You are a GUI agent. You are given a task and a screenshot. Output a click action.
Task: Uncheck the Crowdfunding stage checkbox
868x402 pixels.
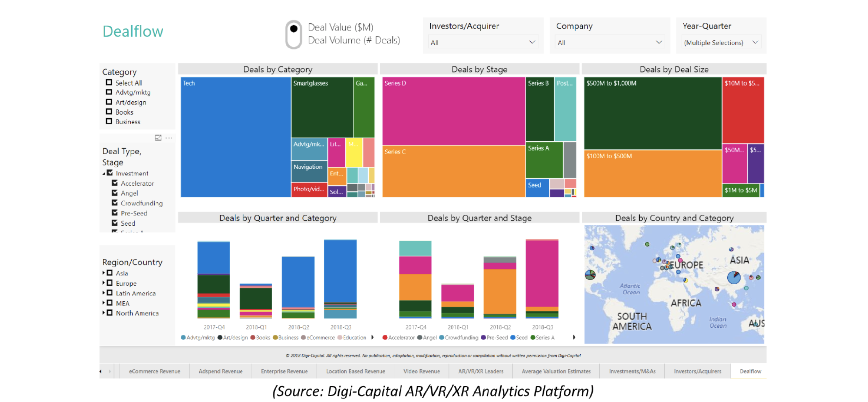coord(115,203)
